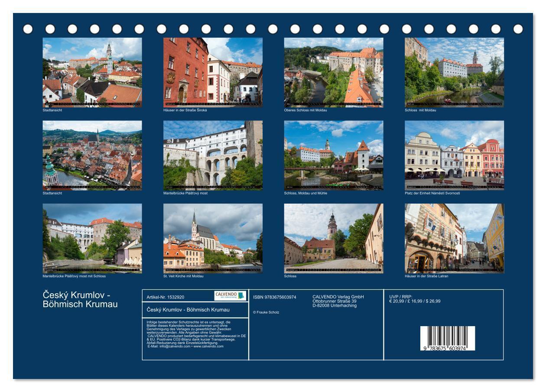The image size is (546, 392).
Task: Click the boxed 'Český Krumlov - Böhmisch Krumau' title
Action: click(x=188, y=310)
